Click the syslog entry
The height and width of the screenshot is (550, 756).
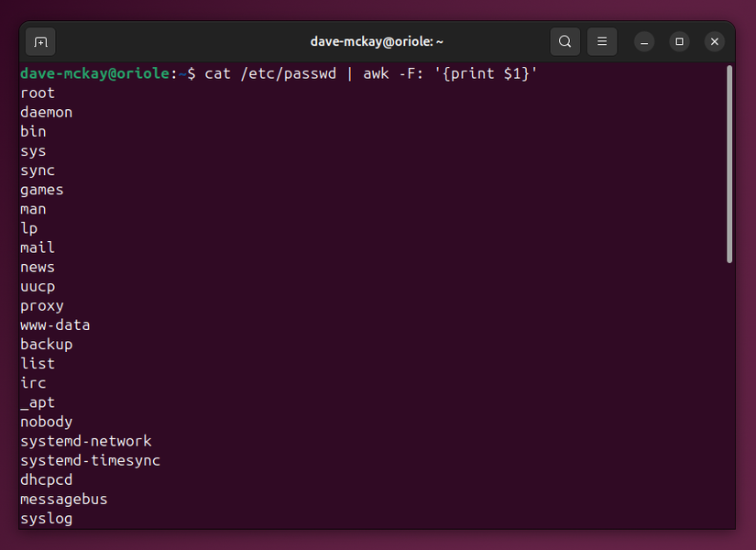coord(46,518)
